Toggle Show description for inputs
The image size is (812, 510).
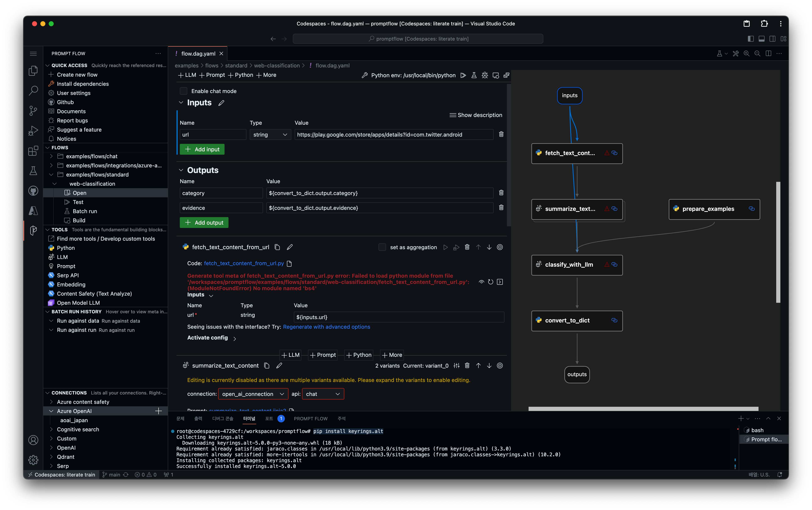click(x=476, y=115)
